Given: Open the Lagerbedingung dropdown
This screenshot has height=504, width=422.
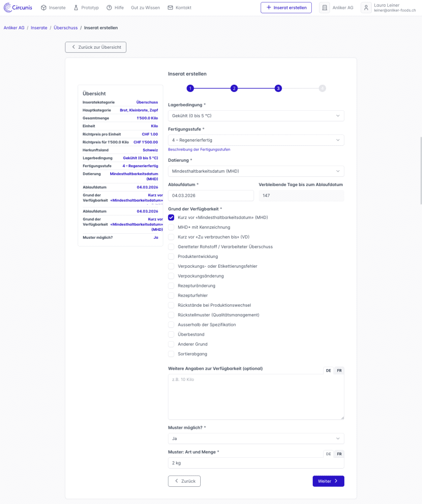Looking at the screenshot, I should [256, 116].
